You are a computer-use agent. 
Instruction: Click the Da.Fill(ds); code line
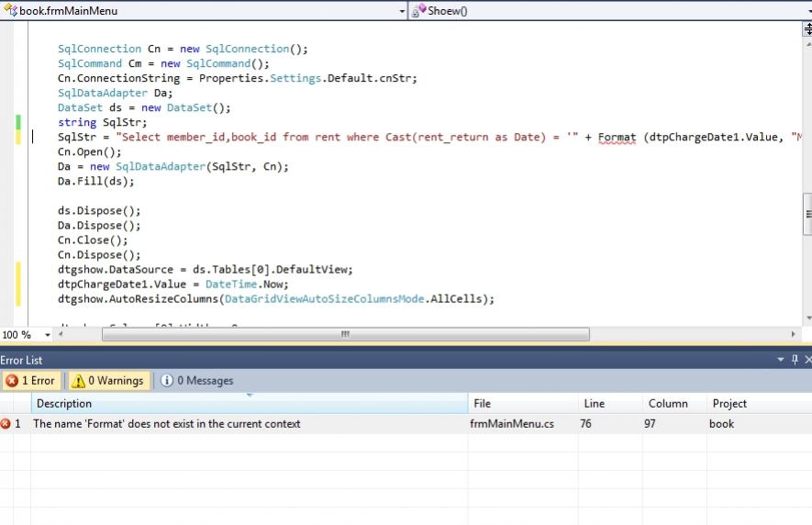point(95,182)
